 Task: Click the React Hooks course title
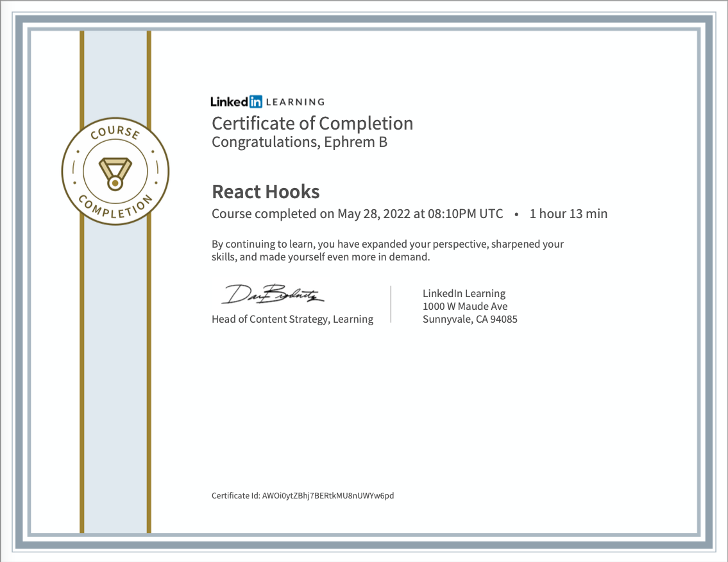pyautogui.click(x=266, y=192)
